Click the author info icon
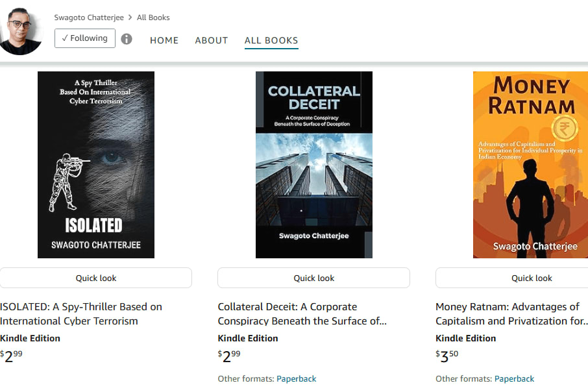This screenshot has width=588, height=392. (127, 39)
